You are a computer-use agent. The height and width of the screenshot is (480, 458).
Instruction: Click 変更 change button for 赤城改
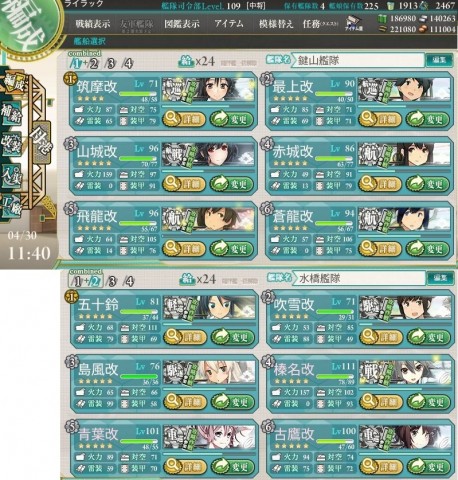(x=428, y=184)
